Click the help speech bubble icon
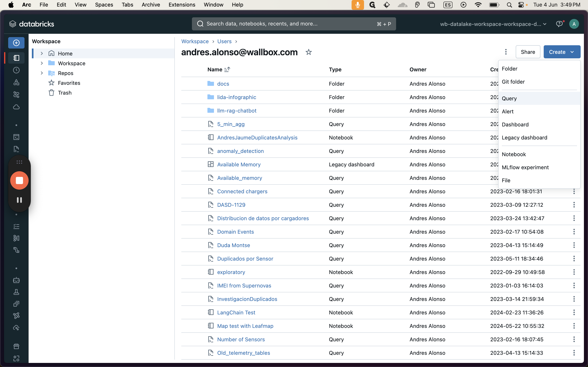 coord(559,24)
